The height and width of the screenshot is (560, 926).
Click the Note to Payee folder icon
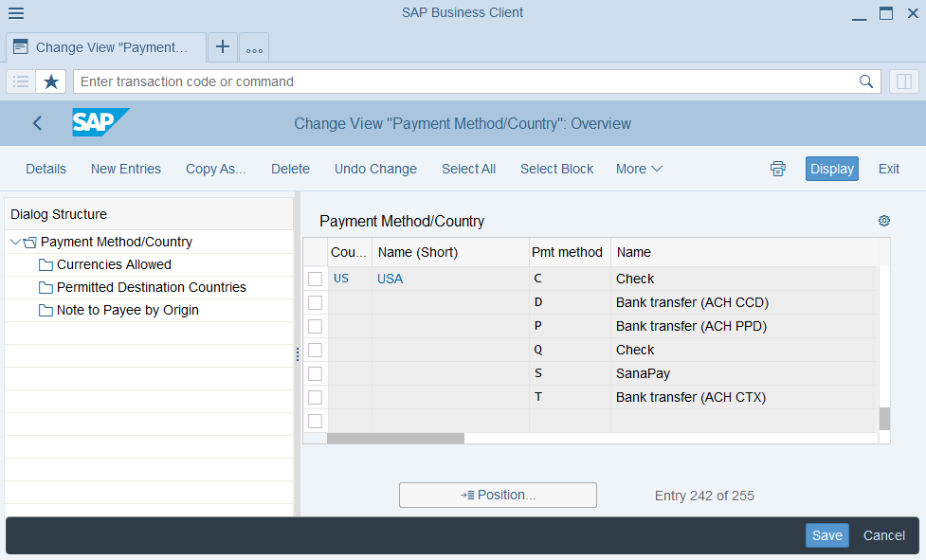pos(45,311)
